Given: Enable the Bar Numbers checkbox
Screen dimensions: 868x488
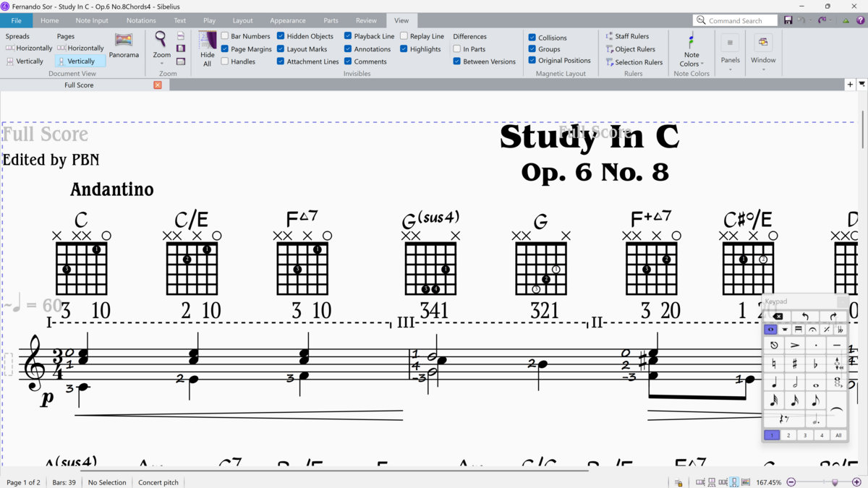Looking at the screenshot, I should tap(226, 36).
